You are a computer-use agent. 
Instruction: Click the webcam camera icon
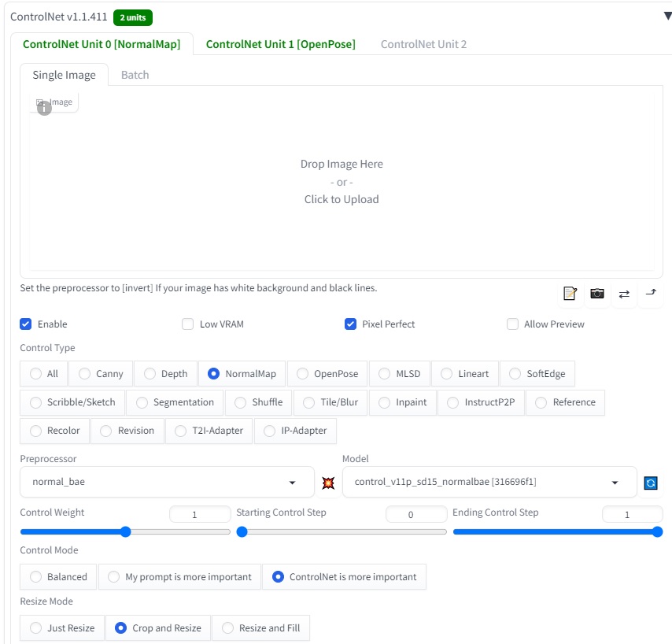[597, 294]
